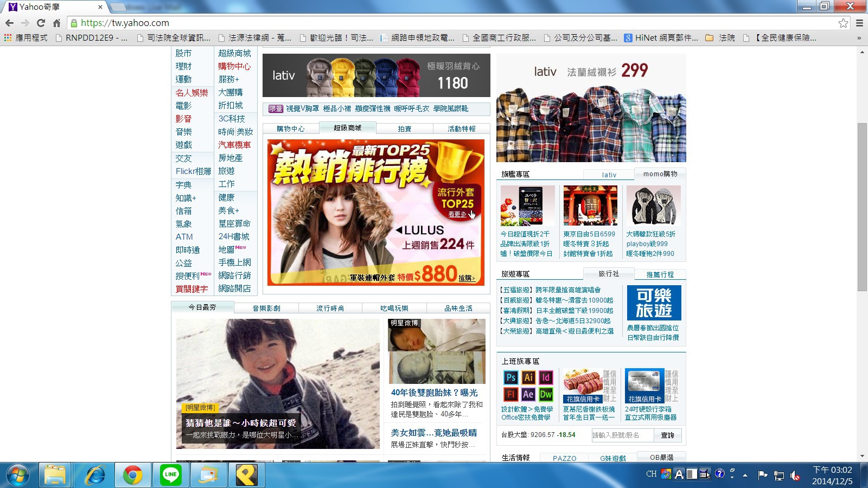Select the 推薦行程 travel tab

660,275
